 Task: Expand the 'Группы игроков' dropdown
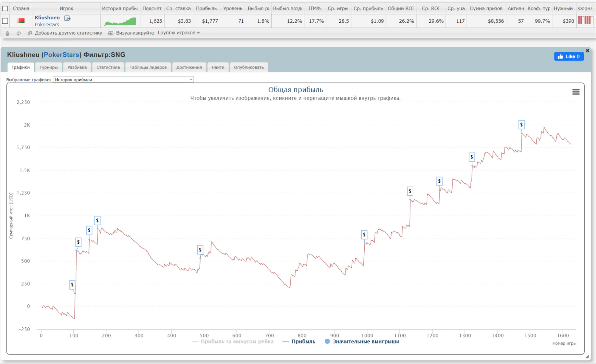179,33
